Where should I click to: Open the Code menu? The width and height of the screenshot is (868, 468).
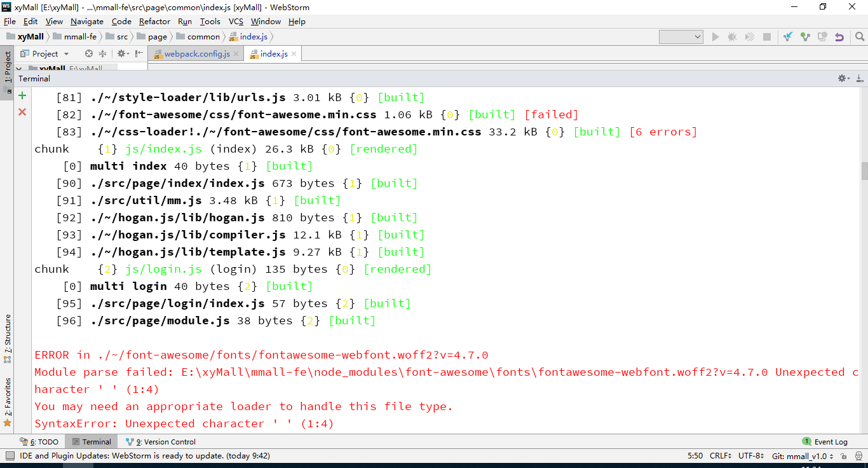tap(121, 22)
